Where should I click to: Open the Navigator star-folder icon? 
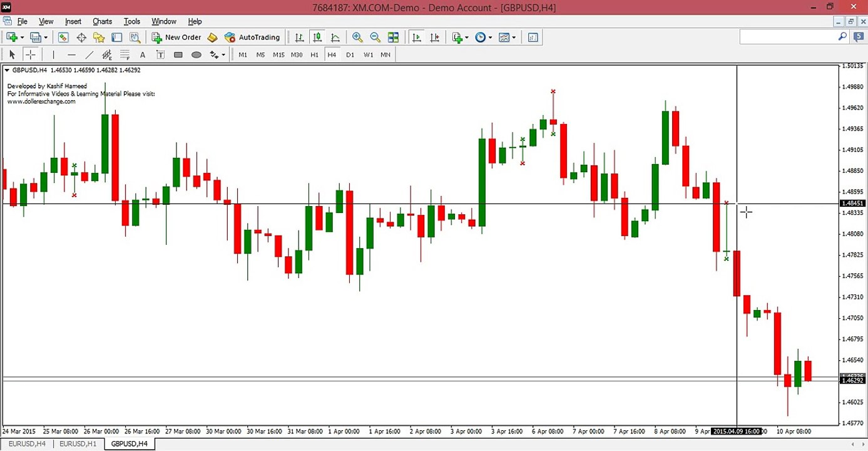[99, 38]
